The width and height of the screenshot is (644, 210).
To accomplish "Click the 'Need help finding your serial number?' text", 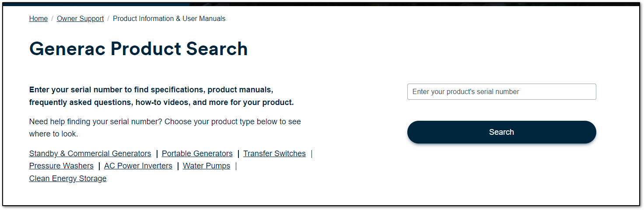I will coord(95,121).
